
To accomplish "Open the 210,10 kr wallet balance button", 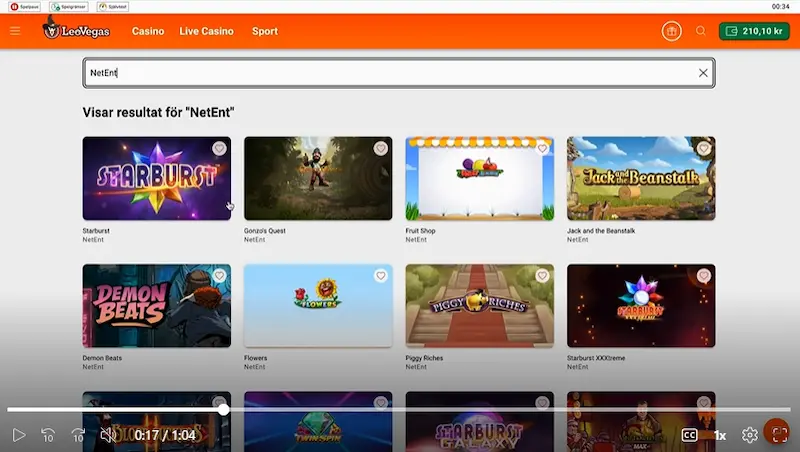I will (x=754, y=31).
